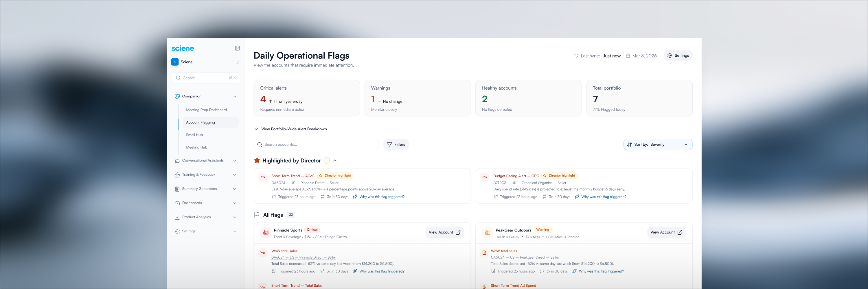Collapse the Highlighted by Director section chevron

coord(335,160)
